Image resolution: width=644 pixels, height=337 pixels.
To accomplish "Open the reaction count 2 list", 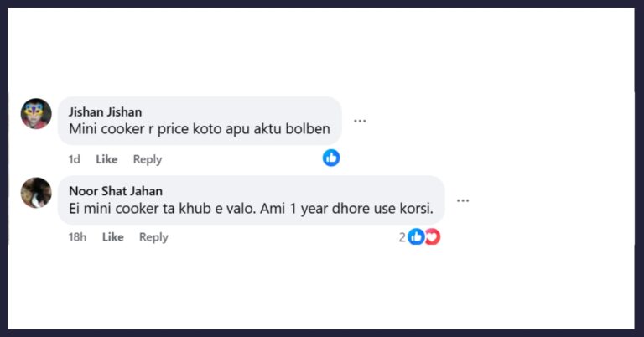I will coord(402,237).
